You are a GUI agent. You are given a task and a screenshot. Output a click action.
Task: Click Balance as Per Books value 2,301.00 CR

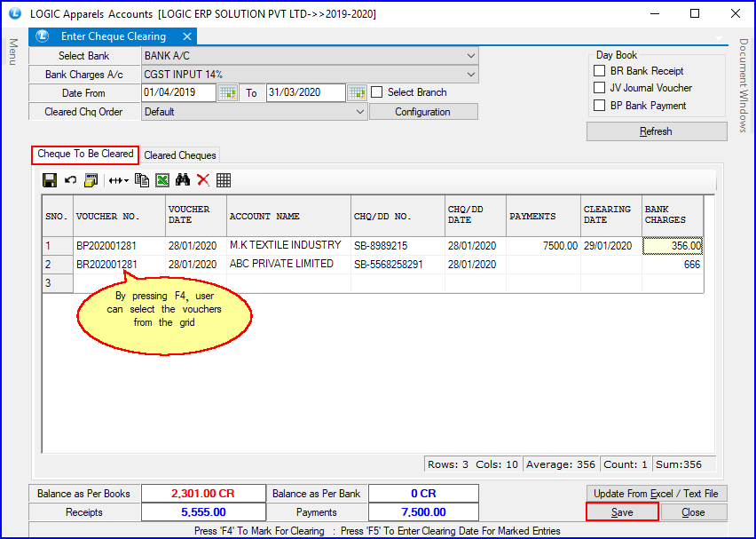click(203, 494)
